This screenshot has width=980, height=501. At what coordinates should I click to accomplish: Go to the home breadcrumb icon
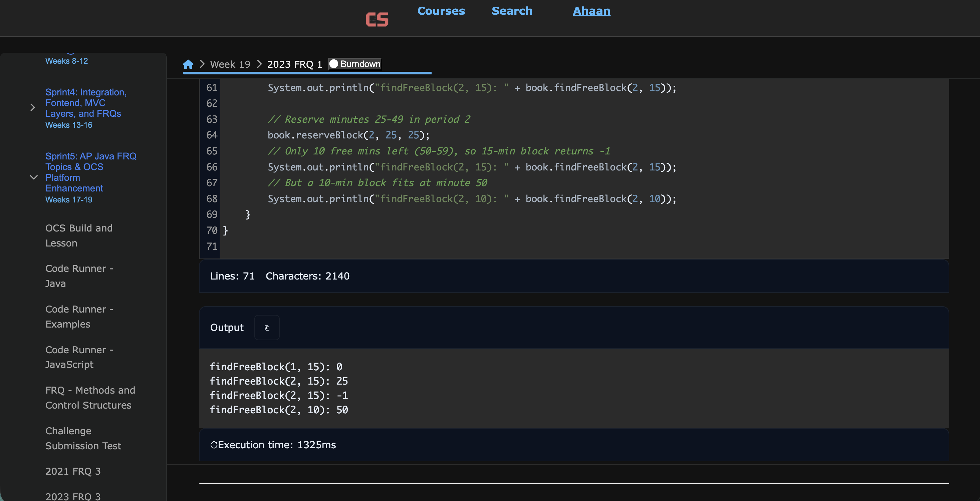pos(188,64)
